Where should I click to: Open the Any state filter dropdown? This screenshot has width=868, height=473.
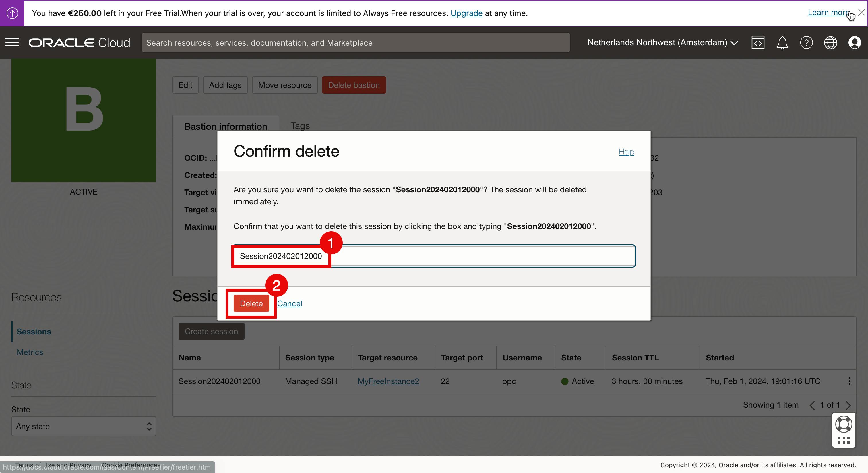tap(84, 426)
